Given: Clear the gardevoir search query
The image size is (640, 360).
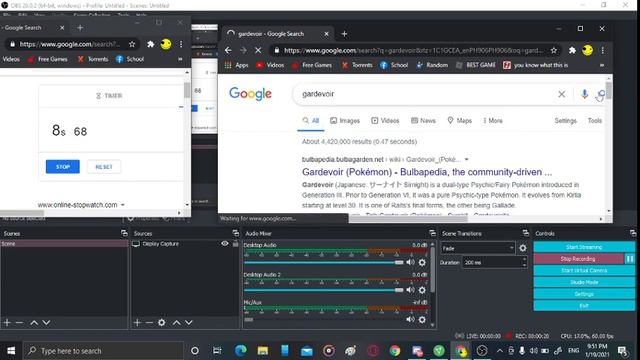Looking at the screenshot, I should (x=562, y=94).
